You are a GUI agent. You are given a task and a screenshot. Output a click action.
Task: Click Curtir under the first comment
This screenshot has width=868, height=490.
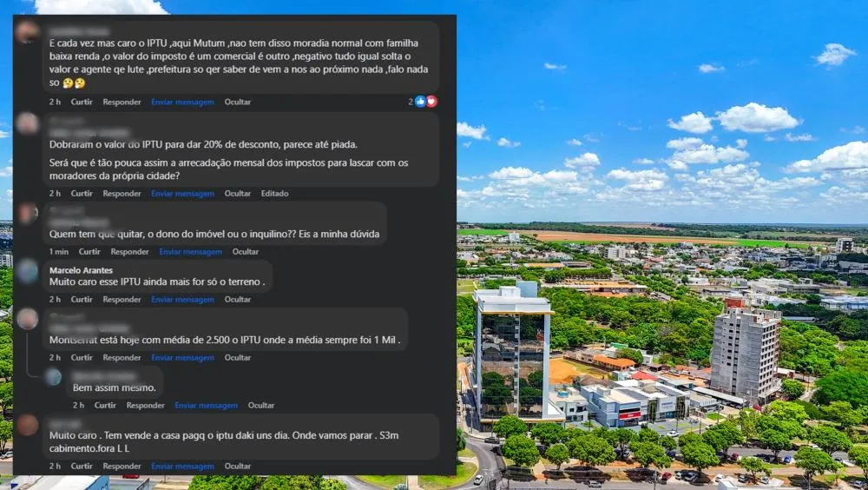[x=82, y=102]
